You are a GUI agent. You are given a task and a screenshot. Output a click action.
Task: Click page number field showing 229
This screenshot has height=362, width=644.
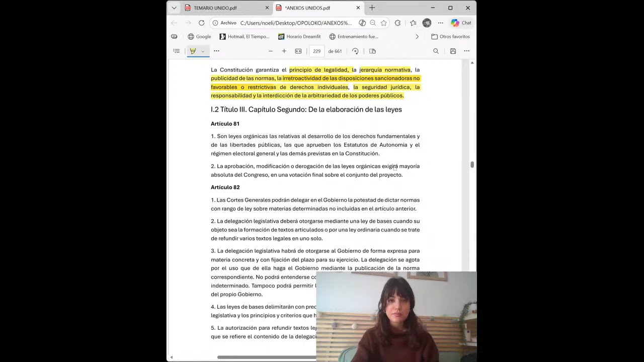coord(317,51)
